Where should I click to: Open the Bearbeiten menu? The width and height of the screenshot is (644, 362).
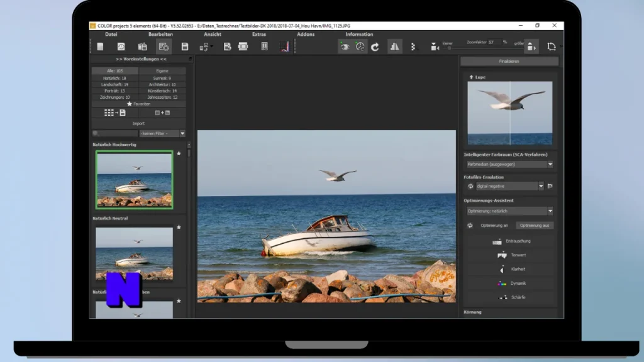160,35
